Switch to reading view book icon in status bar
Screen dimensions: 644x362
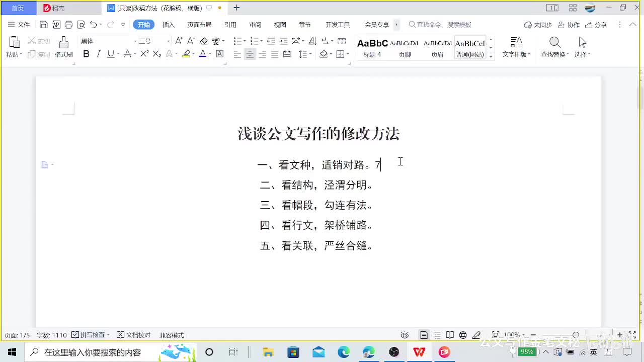tap(450, 335)
